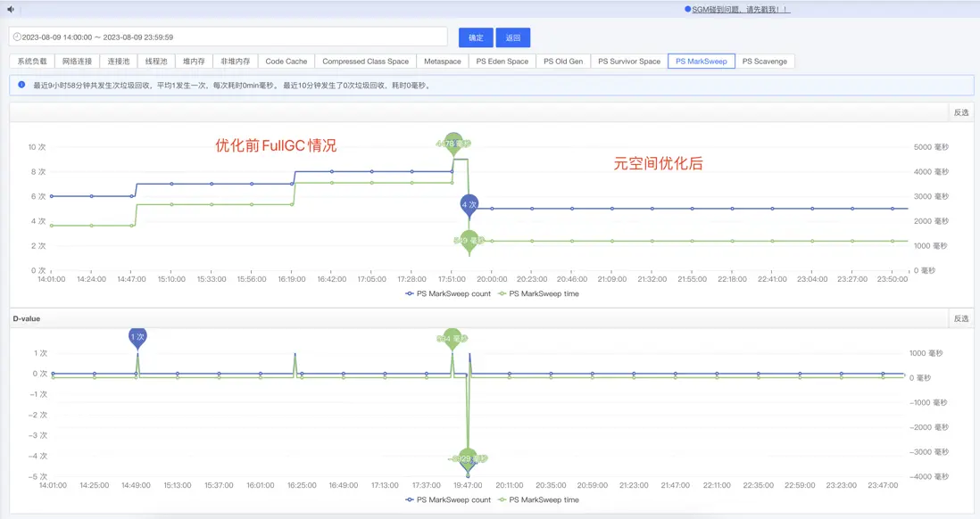
Task: Click the '-4000 毫秒' right axis label
Action: (x=929, y=476)
